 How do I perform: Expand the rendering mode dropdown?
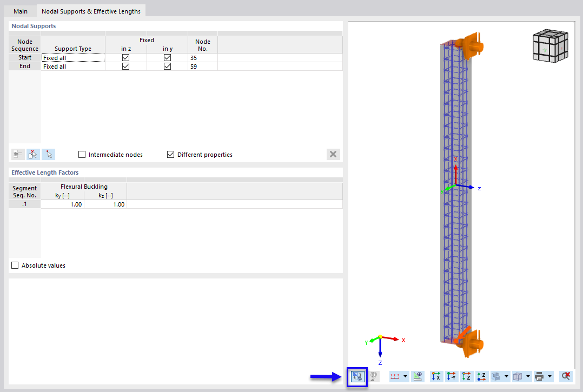(x=506, y=376)
